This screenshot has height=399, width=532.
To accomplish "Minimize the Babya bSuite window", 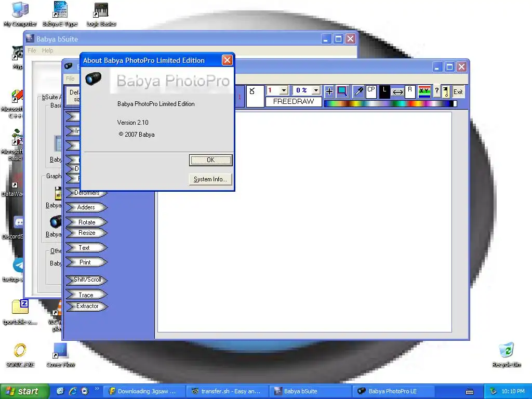I will click(326, 39).
